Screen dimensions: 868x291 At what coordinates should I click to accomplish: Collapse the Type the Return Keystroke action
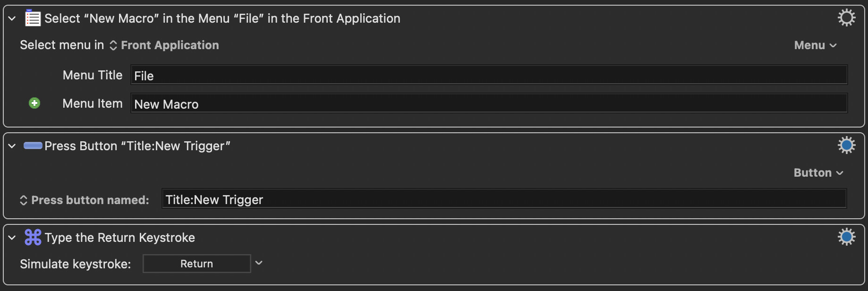(x=12, y=238)
